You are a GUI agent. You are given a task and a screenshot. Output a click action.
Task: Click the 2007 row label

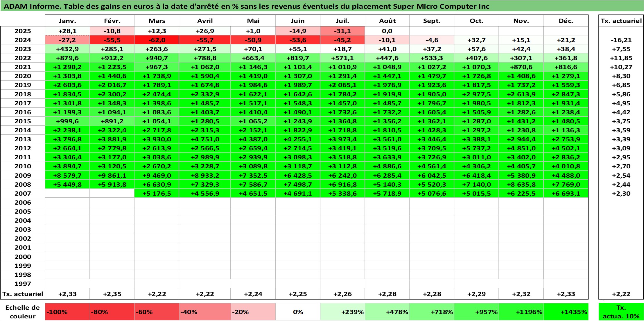pos(23,194)
